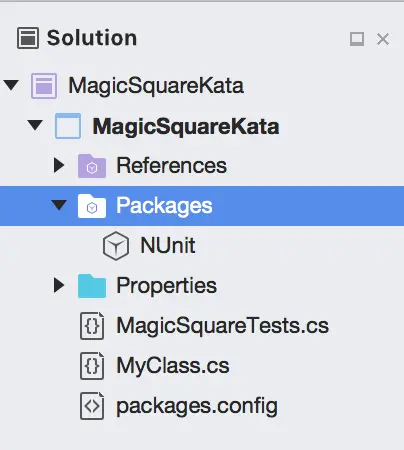Click the MagicSquareTests.cs file icon
Viewport: 404px width, 450px height.
[x=92, y=326]
